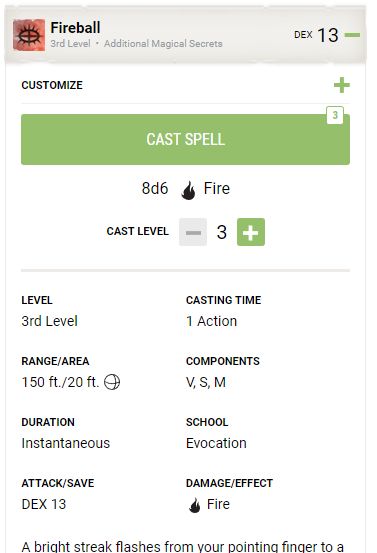Viewport: 377px width, 553px height.
Task: Click the sphere area icon in Range/Area
Action: [112, 382]
